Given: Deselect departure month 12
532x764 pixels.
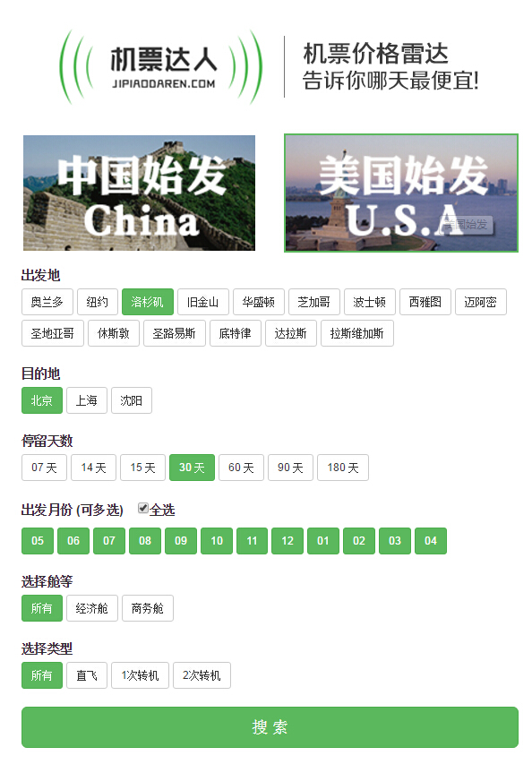Looking at the screenshot, I should 287,541.
